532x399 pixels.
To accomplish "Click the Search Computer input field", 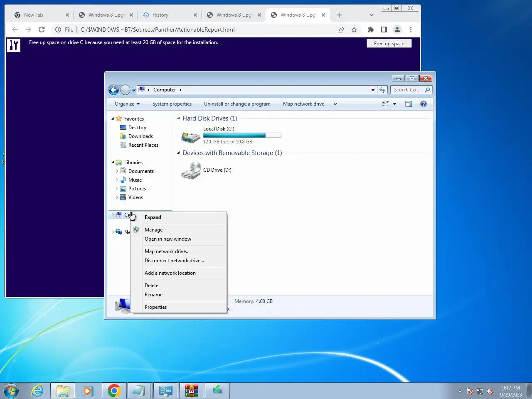I will [x=406, y=90].
